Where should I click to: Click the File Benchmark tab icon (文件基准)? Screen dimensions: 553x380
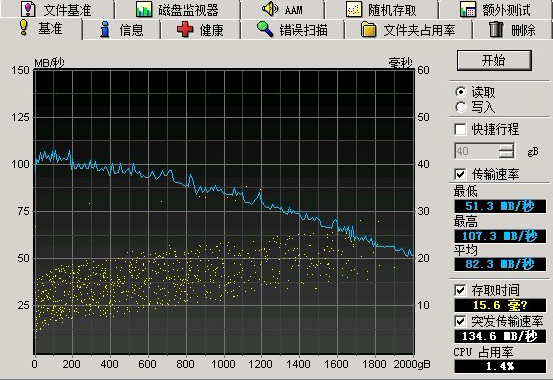28,9
